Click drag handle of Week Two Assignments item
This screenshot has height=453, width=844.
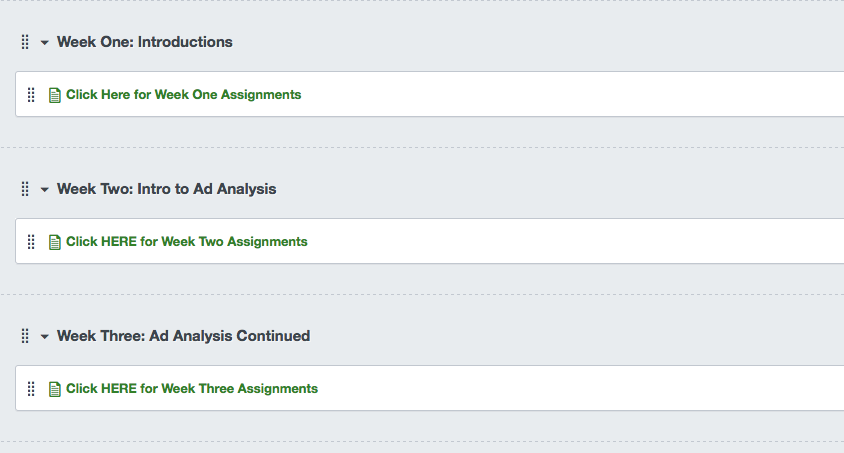click(x=31, y=242)
